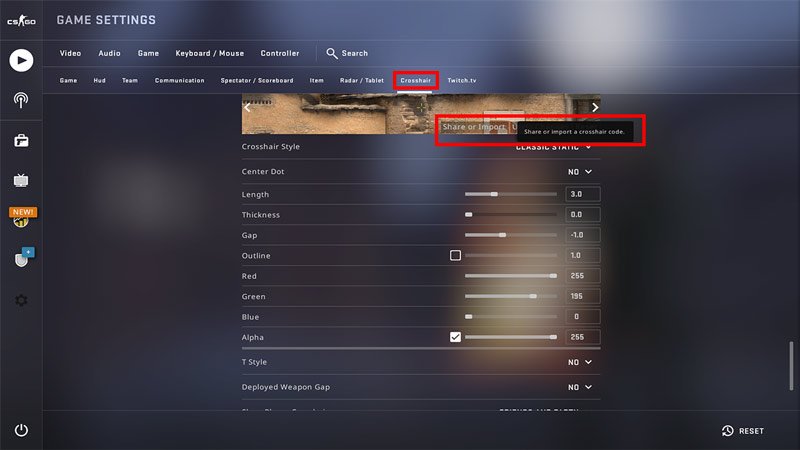Adjust the Thickness slider

click(511, 214)
